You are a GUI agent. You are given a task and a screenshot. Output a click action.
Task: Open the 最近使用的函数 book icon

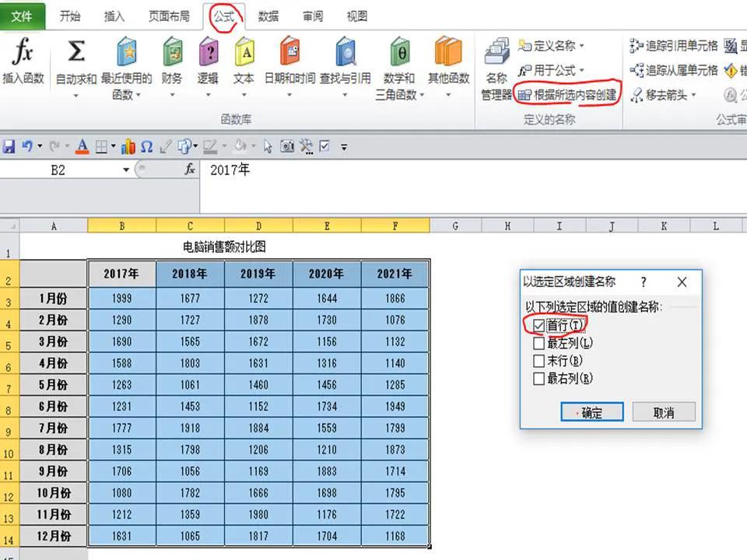(x=127, y=51)
